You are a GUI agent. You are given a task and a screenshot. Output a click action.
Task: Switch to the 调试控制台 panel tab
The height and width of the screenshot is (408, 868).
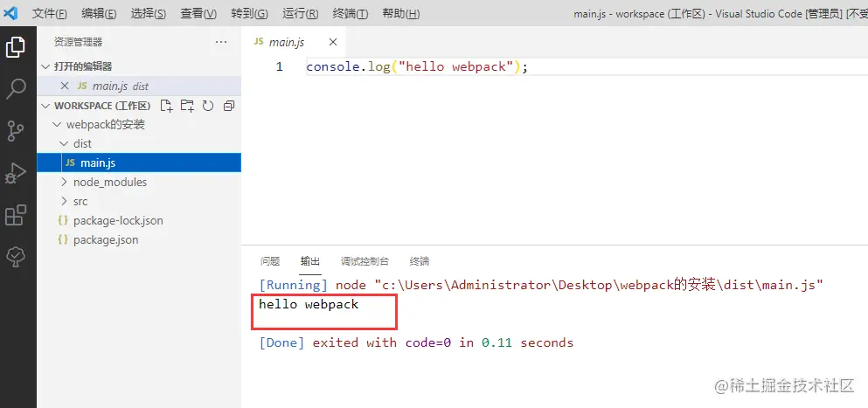coord(365,261)
